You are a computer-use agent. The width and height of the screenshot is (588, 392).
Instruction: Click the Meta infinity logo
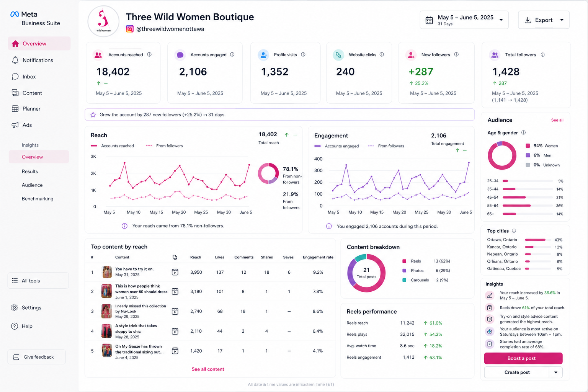click(x=15, y=14)
